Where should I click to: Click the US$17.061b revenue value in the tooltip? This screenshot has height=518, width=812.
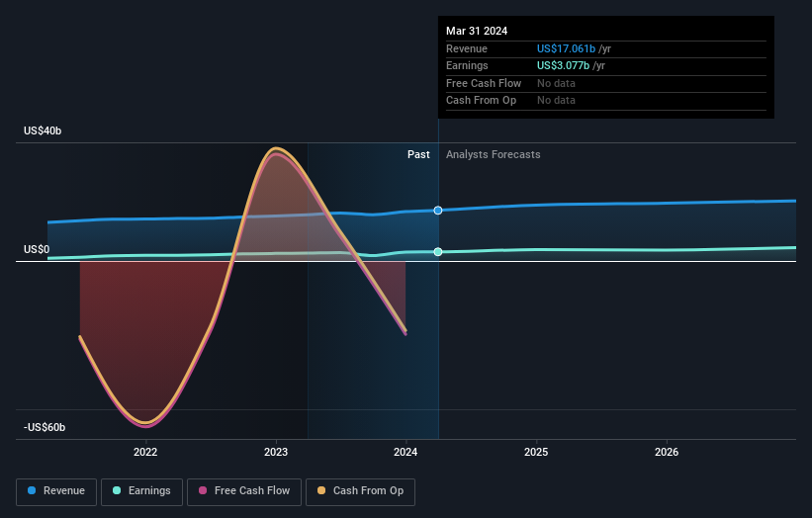[x=566, y=48]
